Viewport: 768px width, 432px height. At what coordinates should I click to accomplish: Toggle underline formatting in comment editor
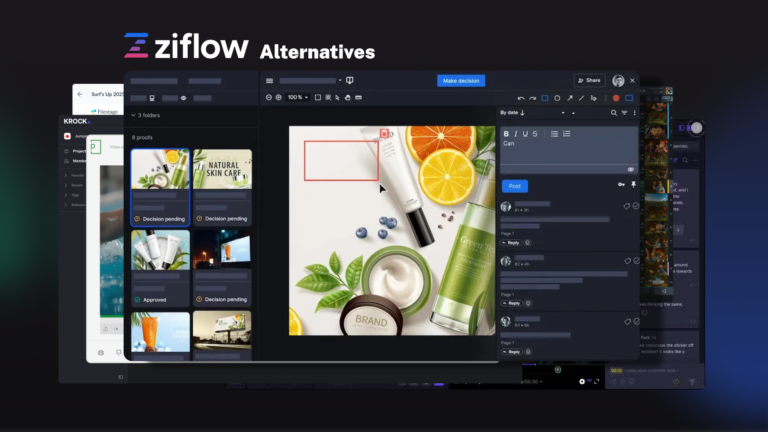pos(525,134)
